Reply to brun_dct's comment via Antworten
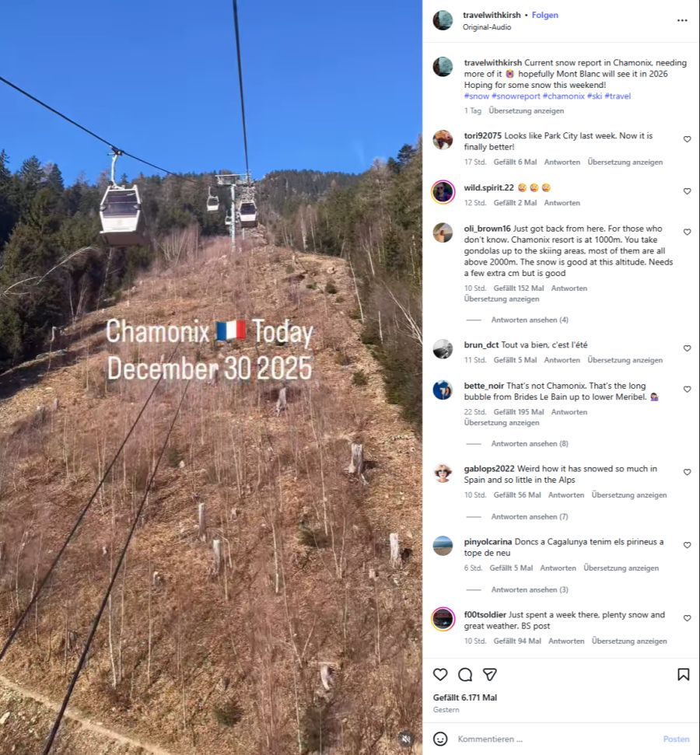700x755 pixels. 562,360
